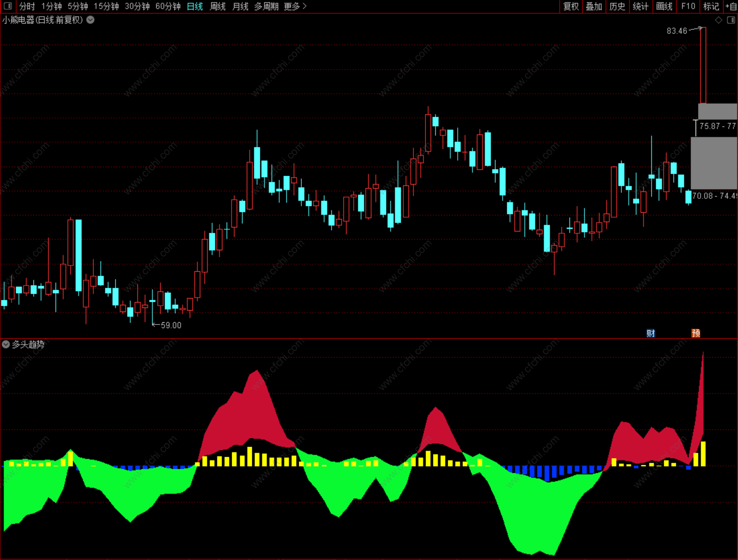Switch to the 5分钟 period tab
Image resolution: width=738 pixels, height=560 pixels.
coord(78,6)
